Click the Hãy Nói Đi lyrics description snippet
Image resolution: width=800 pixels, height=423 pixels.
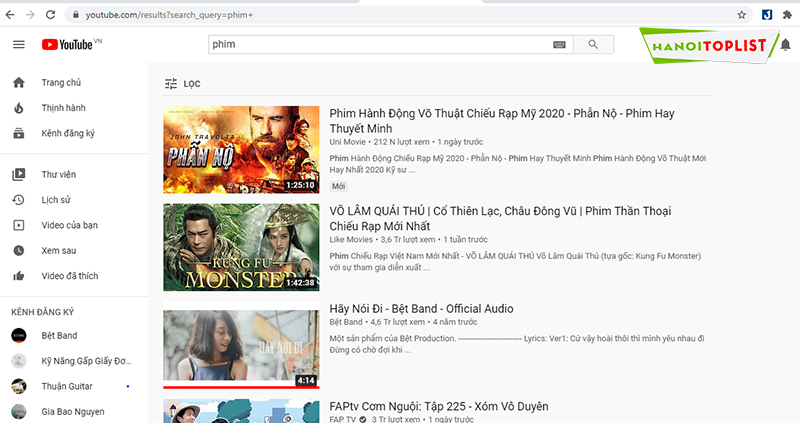516,344
